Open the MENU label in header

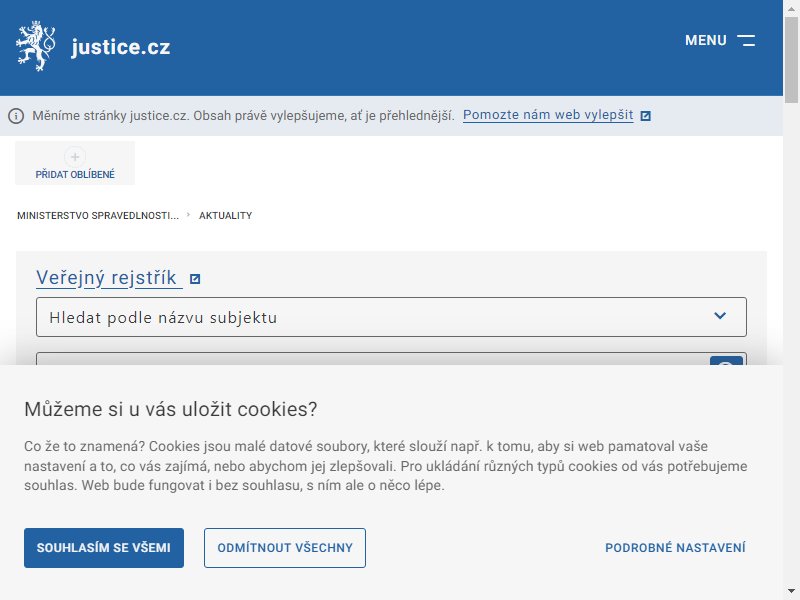click(x=706, y=40)
